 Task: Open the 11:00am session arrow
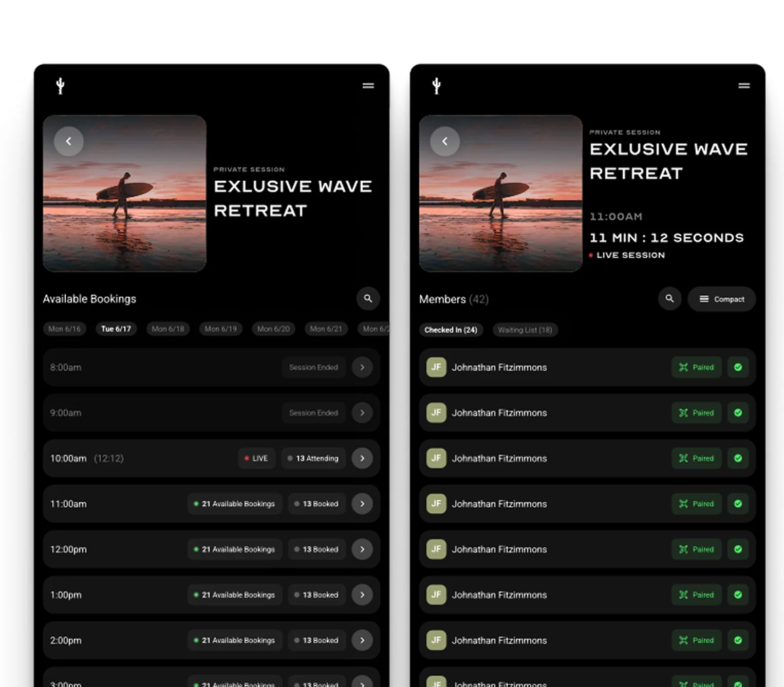pyautogui.click(x=362, y=504)
